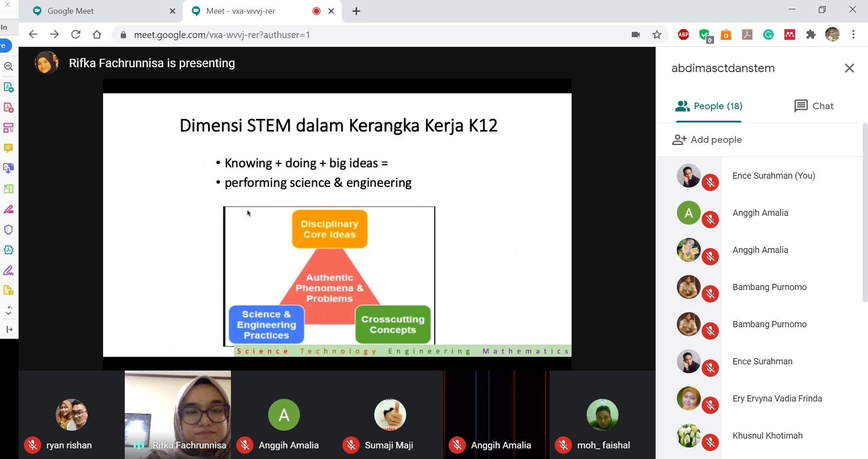This screenshot has width=868, height=459.
Task: Open the Adblock Plus extension
Action: 683,34
